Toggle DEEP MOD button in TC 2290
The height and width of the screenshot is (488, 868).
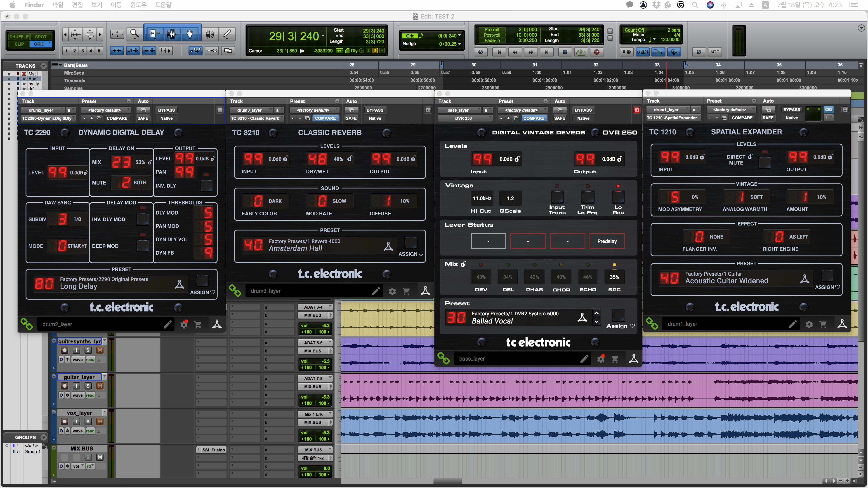(143, 246)
